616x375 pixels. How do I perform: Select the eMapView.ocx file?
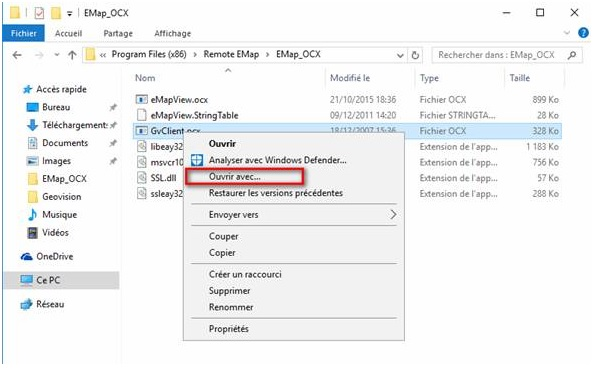coord(179,100)
